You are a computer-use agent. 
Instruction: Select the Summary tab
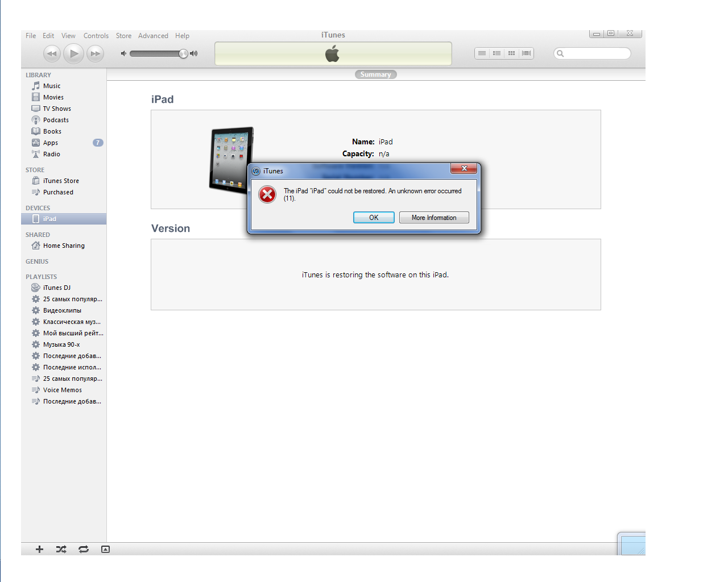click(375, 74)
